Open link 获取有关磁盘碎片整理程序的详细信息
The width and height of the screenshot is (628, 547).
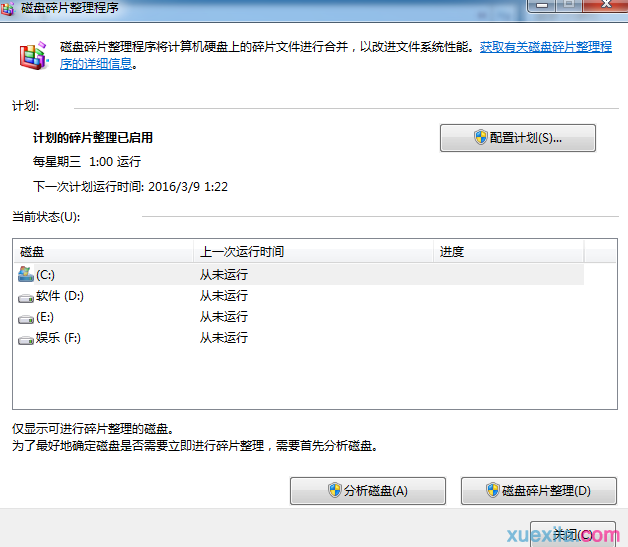tap(545, 47)
